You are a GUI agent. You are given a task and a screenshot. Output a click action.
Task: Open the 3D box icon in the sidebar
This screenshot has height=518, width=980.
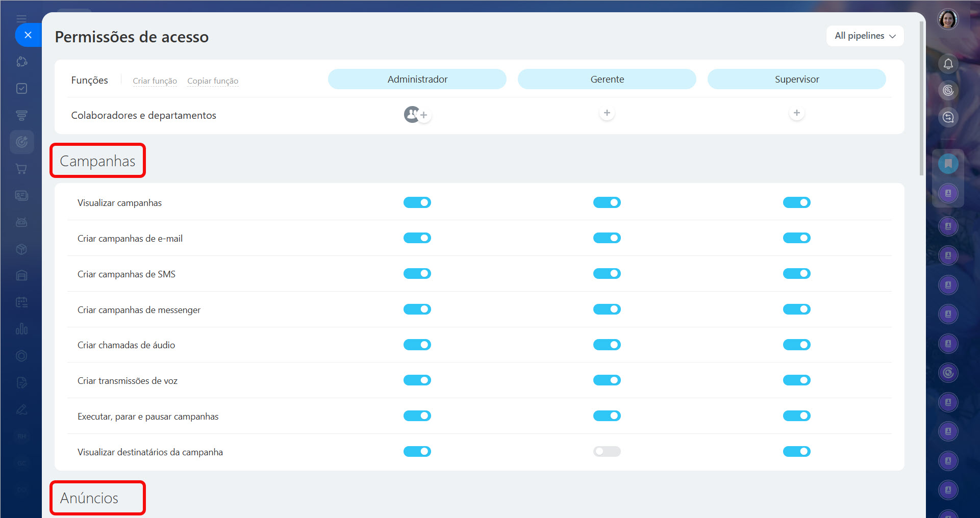[x=21, y=249]
